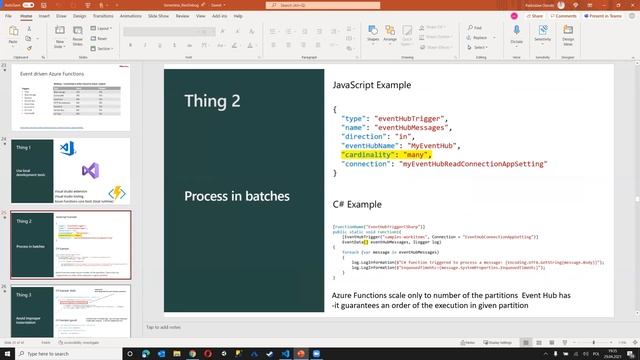Image resolution: width=640 pixels, height=360 pixels.
Task: Switch to Slide Sorter view icon
Action: coord(539,342)
